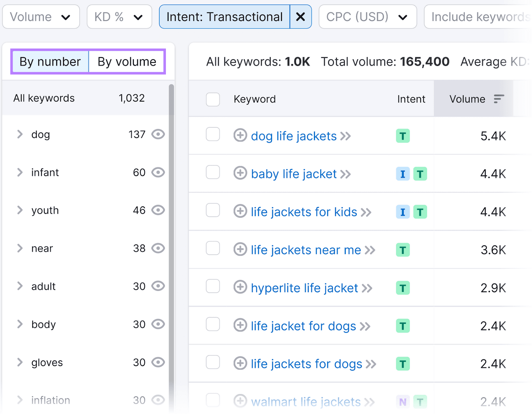Viewport: 532px width, 414px height.
Task: Click the Informational intent badge on "life jackets for kids"
Action: 403,212
